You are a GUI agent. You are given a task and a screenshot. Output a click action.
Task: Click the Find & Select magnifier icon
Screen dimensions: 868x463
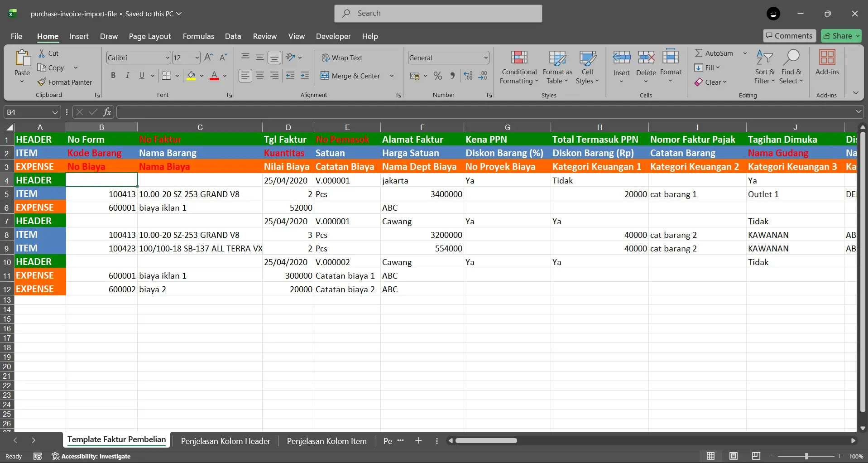[x=791, y=58]
